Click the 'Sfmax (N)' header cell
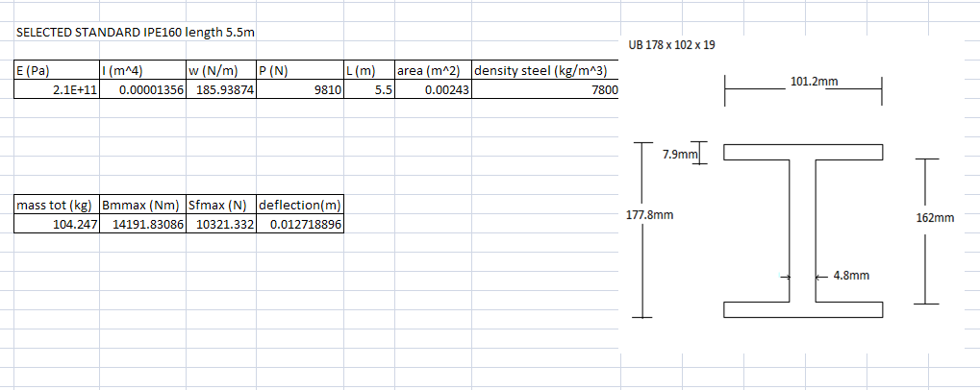 (221, 205)
